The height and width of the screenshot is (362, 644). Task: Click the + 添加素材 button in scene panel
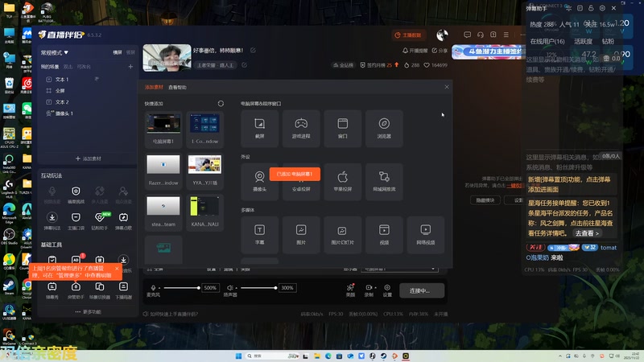click(88, 158)
